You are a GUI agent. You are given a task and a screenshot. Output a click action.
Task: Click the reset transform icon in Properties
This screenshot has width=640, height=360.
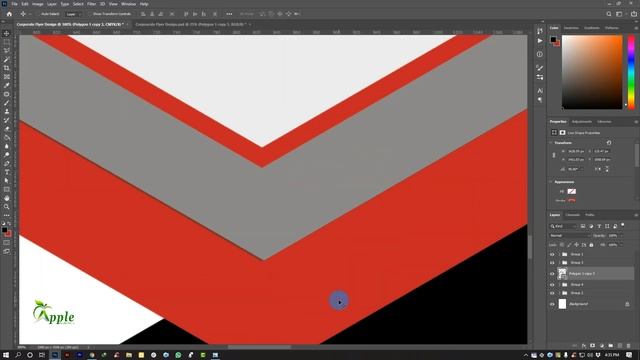click(609, 143)
